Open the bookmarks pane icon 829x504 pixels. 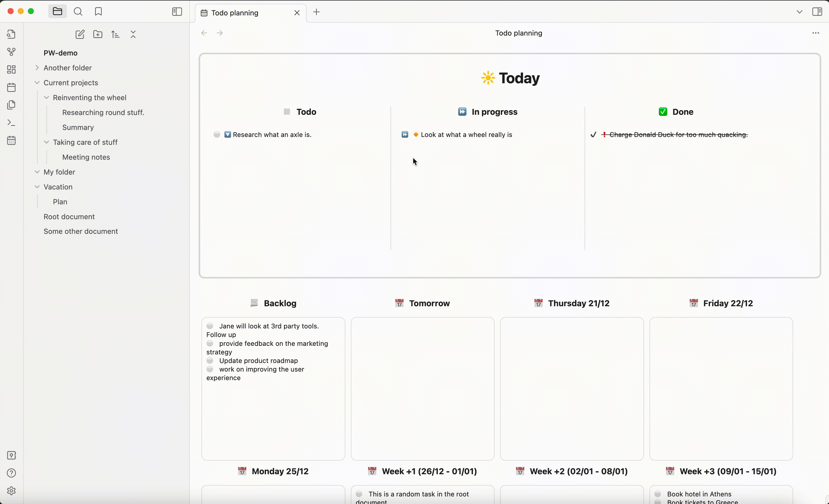(98, 12)
